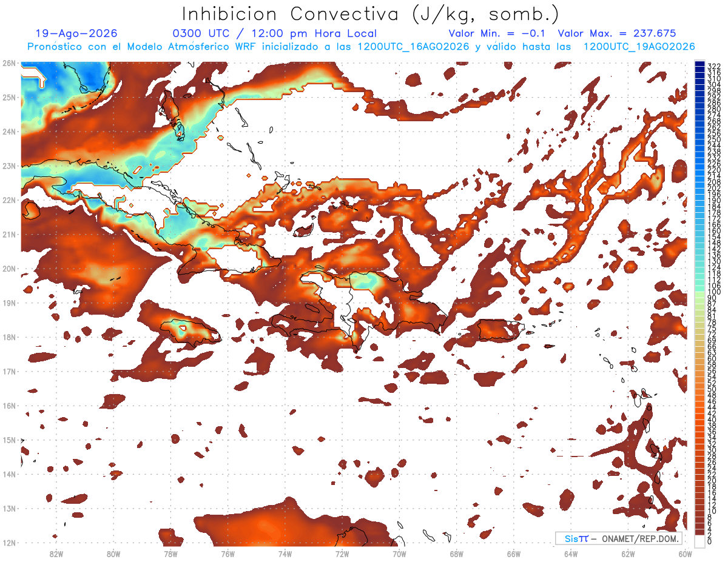Click the 19N latitude label
Screen dimensions: 728x562
pyautogui.click(x=9, y=303)
